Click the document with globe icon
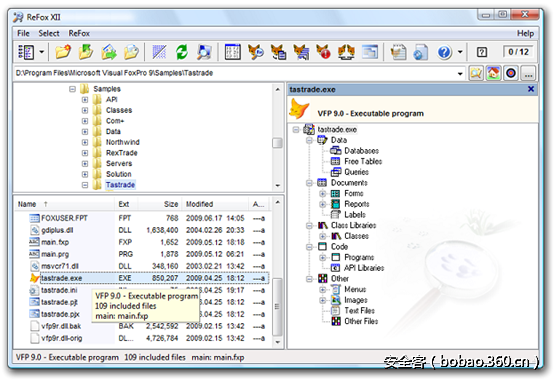The height and width of the screenshot is (380, 554). click(420, 52)
